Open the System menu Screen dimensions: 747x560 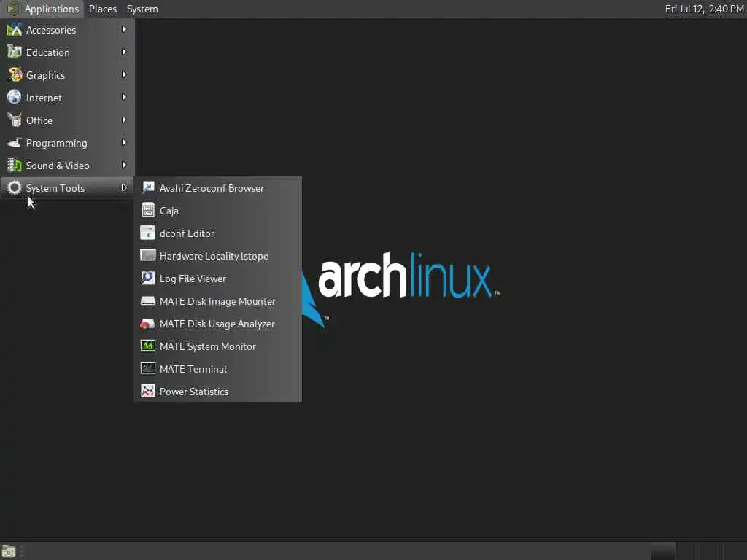point(142,9)
